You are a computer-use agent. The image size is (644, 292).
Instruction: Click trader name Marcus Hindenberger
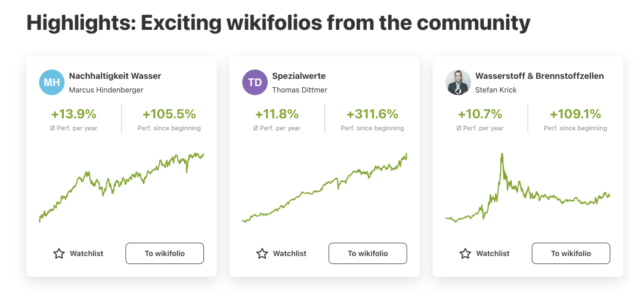tap(106, 90)
